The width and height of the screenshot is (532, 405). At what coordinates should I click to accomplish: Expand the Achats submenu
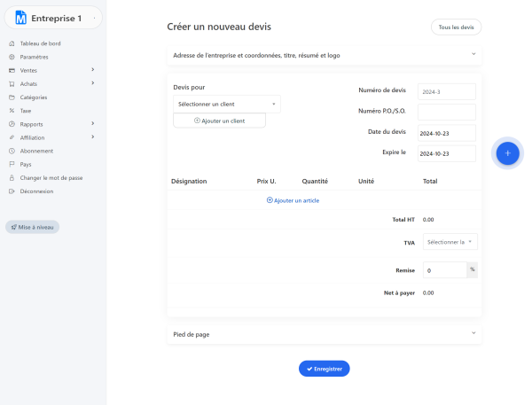pos(92,84)
